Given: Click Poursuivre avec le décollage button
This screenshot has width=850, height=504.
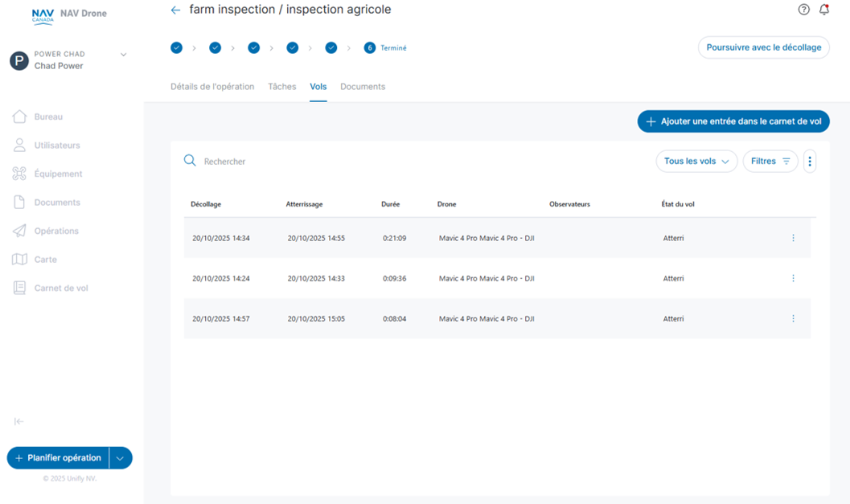Looking at the screenshot, I should 763,47.
